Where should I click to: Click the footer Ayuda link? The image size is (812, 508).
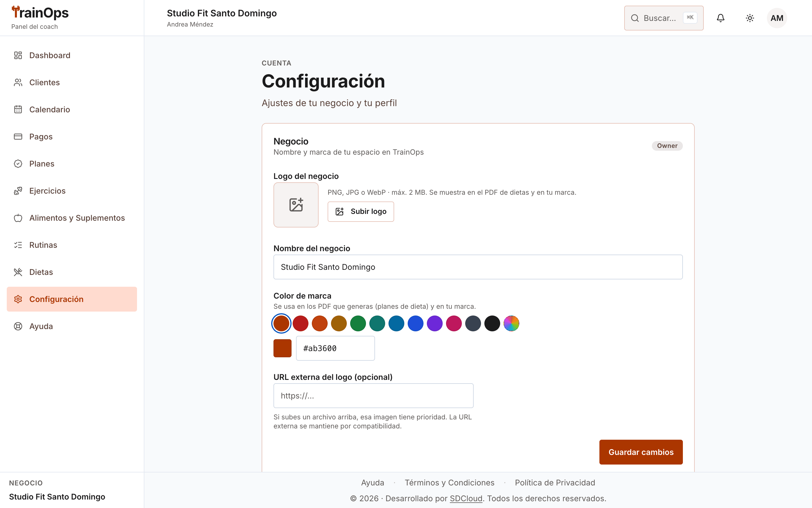pyautogui.click(x=372, y=483)
